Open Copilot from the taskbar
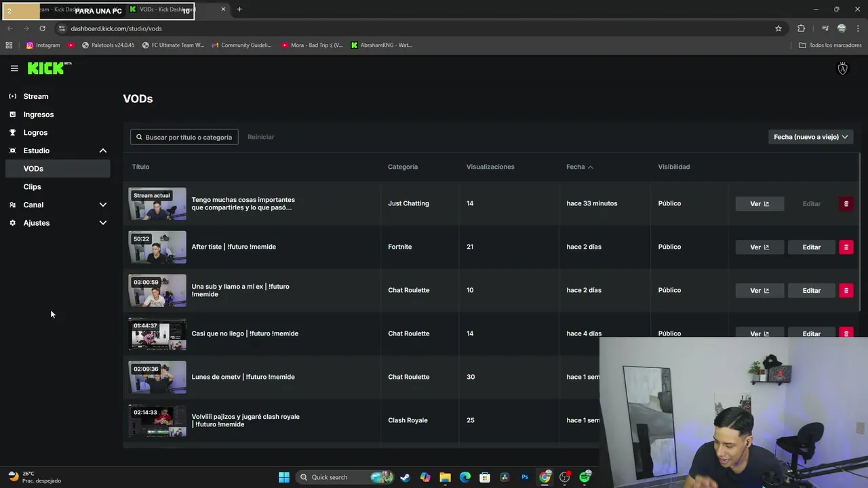The width and height of the screenshot is (868, 488). 425,477
